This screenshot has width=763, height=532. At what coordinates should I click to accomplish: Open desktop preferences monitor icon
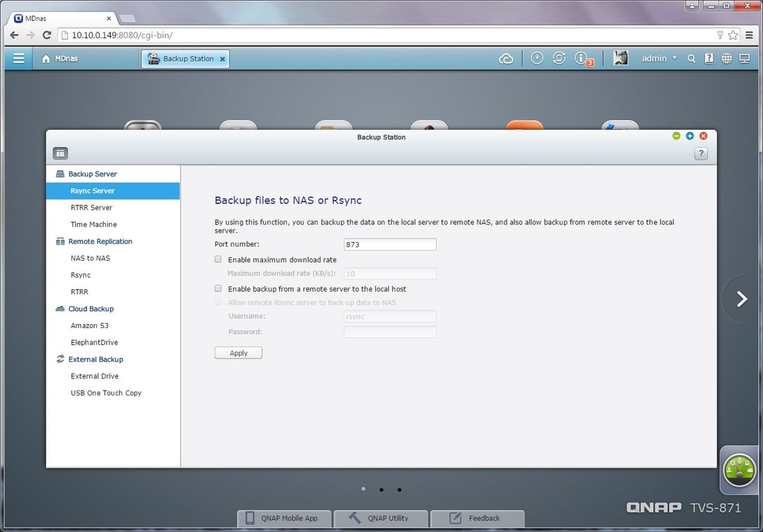click(745, 58)
